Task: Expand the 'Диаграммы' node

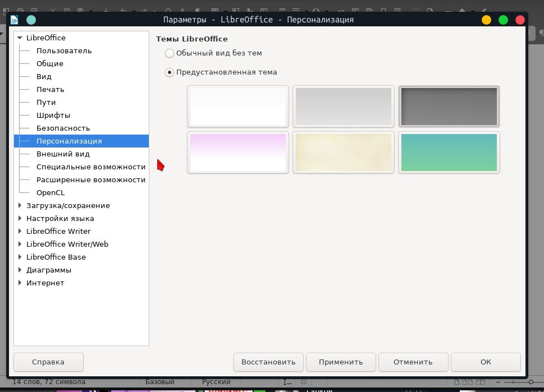Action: point(20,270)
